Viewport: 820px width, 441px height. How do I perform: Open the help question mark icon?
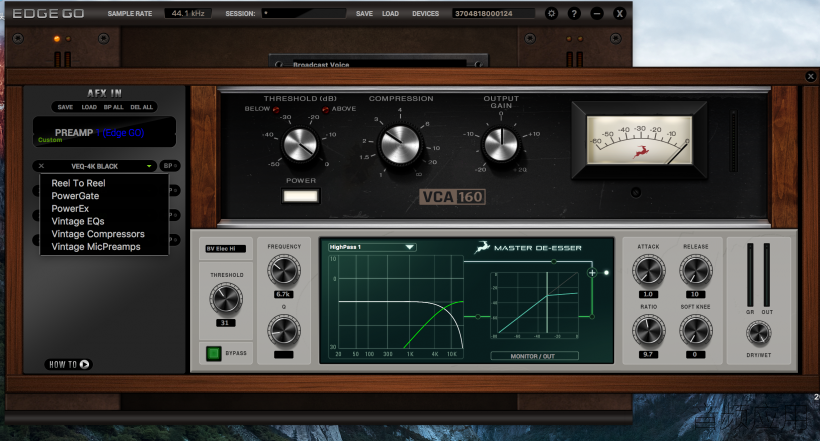[574, 14]
